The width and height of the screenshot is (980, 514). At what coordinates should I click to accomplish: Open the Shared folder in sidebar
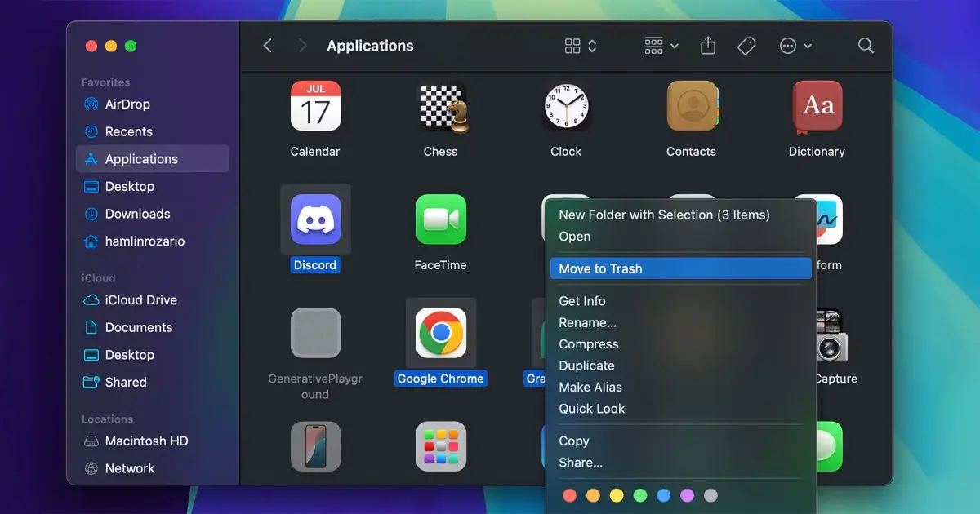(153, 382)
